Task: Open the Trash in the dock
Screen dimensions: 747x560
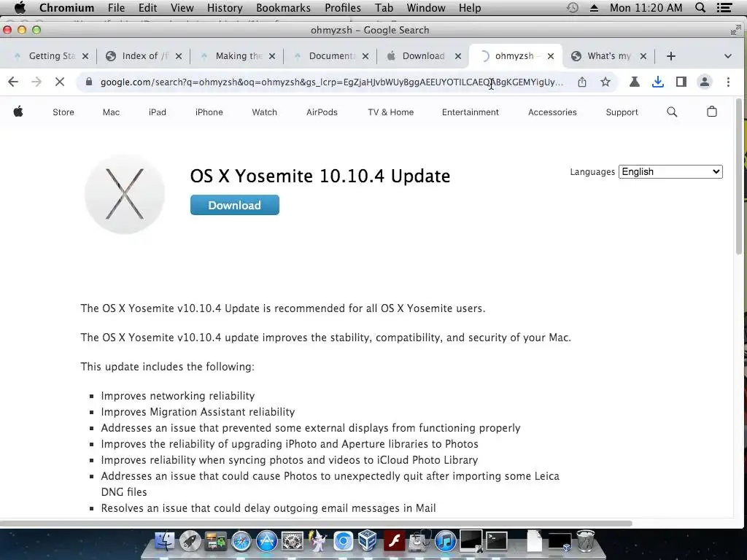Action: [586, 541]
